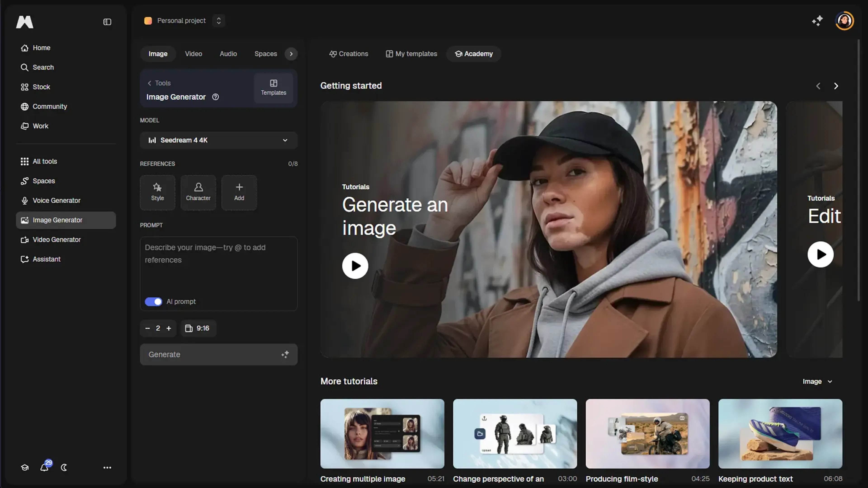Click the Add reference plus tile
Screen dimensions: 868x488
tap(239, 193)
